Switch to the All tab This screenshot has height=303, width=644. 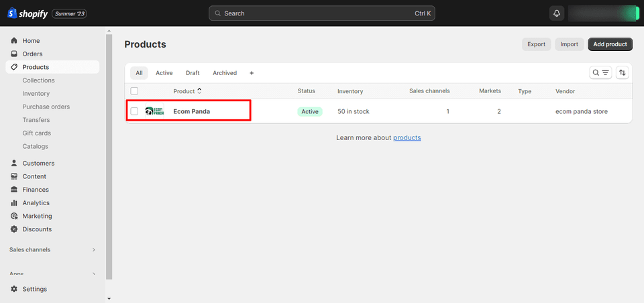tap(140, 72)
